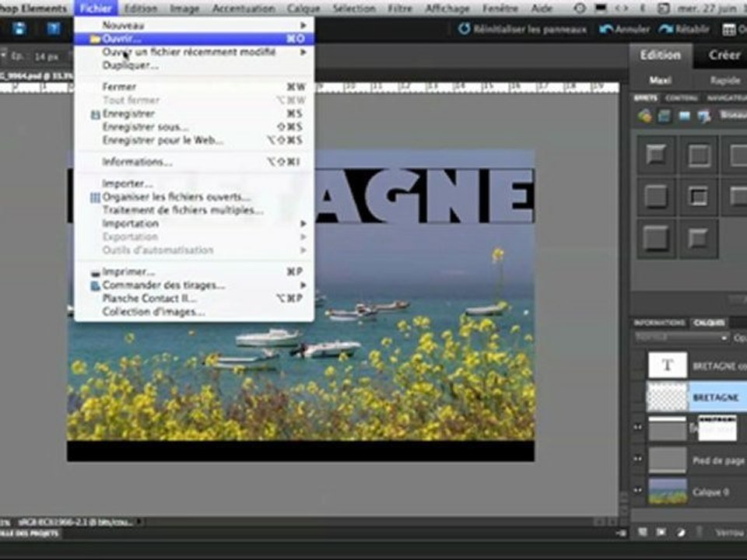Open the Aide menu
Screen dimensions: 747x560
(x=542, y=8)
